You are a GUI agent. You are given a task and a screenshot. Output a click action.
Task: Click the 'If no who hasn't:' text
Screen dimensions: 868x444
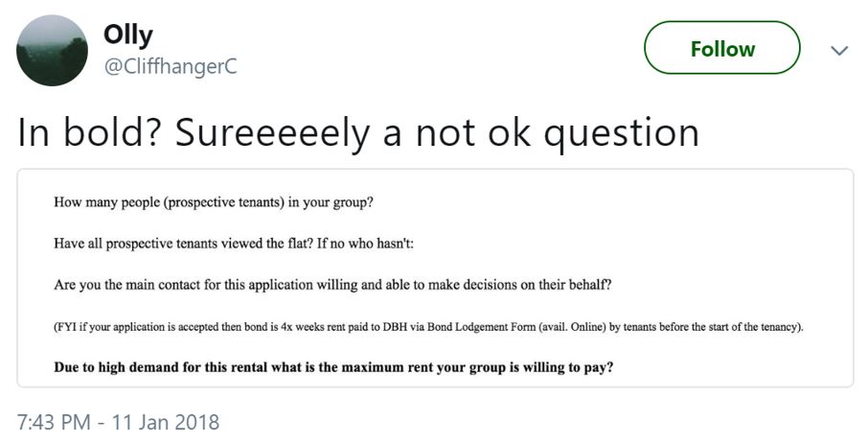tap(365, 244)
